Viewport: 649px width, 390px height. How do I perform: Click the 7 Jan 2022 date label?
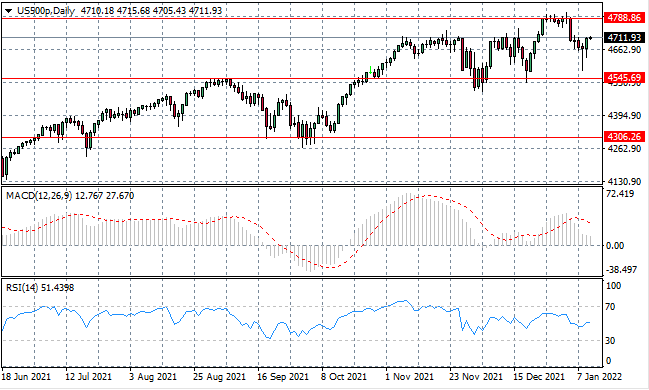tap(599, 377)
